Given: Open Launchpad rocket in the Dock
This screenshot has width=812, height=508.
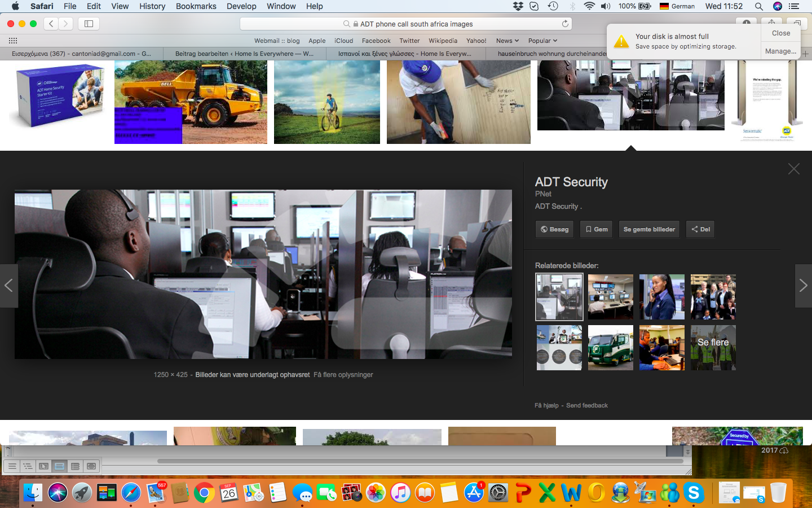Looking at the screenshot, I should tap(82, 493).
